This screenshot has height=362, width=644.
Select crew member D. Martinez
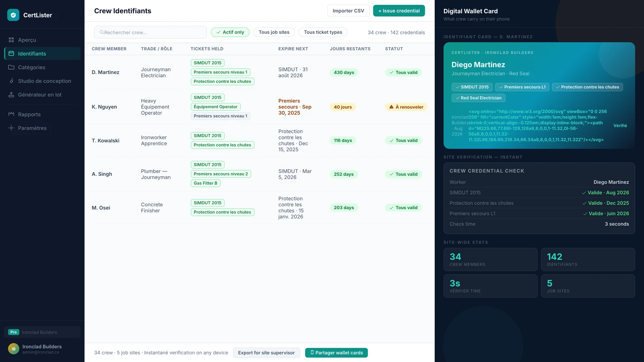(105, 72)
